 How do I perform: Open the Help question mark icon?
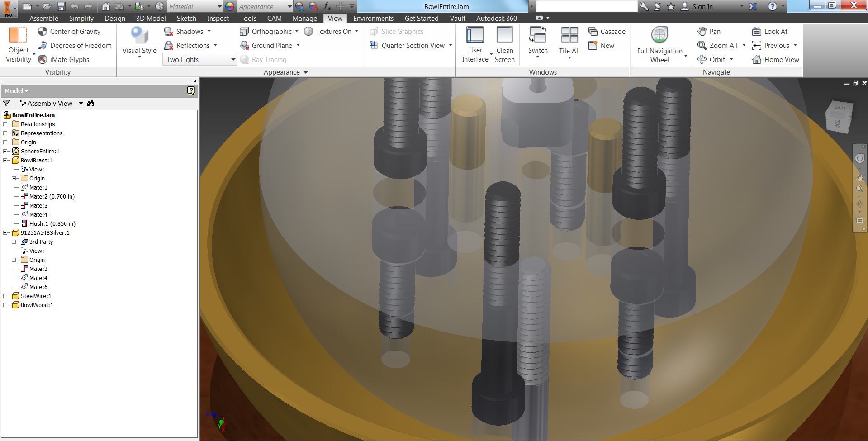(x=773, y=6)
